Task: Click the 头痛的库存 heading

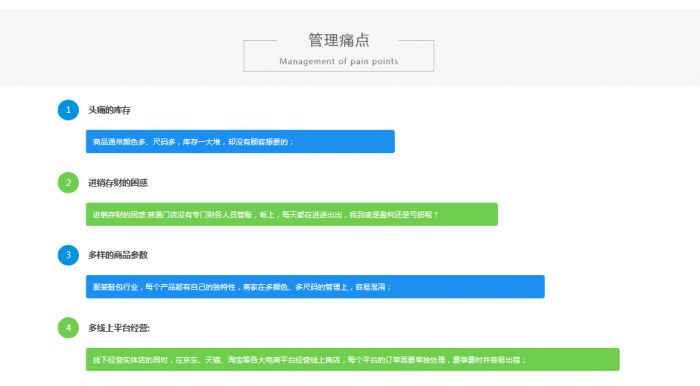Action: point(109,110)
